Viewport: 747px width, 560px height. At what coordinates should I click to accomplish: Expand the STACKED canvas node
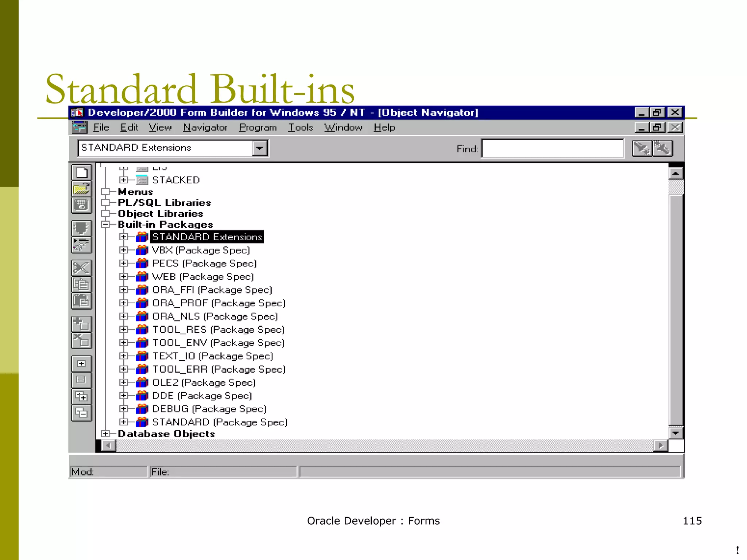[124, 180]
